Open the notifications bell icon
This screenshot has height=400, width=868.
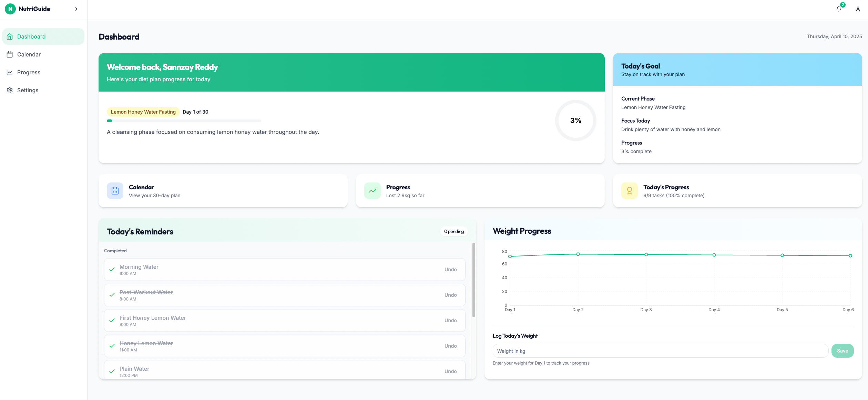(x=838, y=9)
